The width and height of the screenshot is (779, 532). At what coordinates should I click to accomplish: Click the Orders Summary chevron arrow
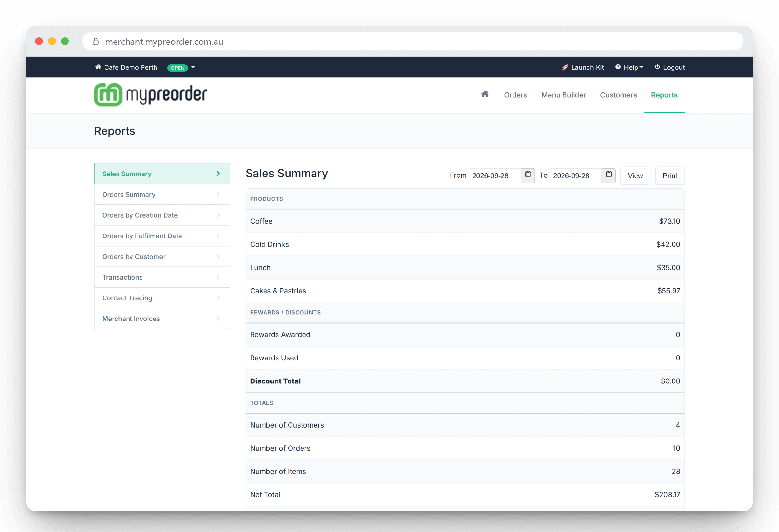coord(218,194)
